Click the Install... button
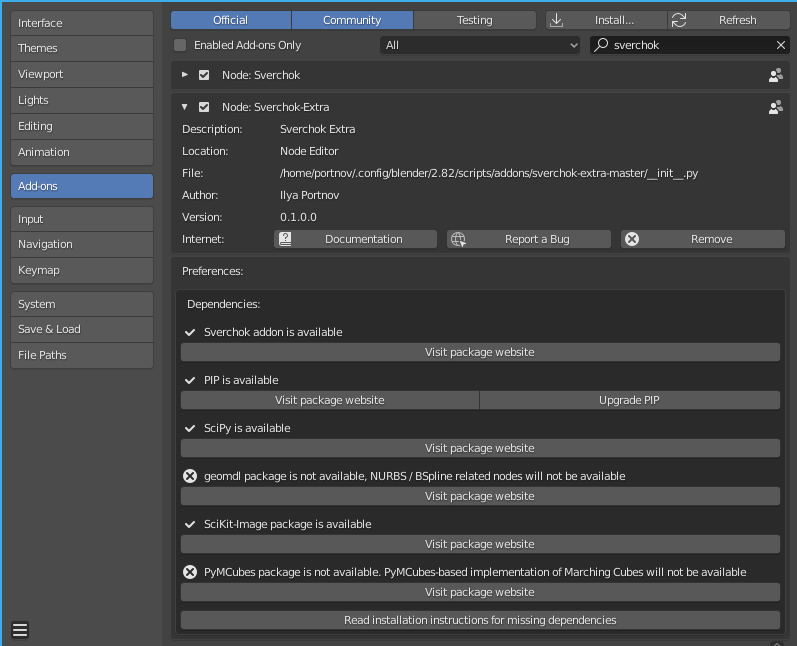The width and height of the screenshot is (797, 646). tap(606, 20)
